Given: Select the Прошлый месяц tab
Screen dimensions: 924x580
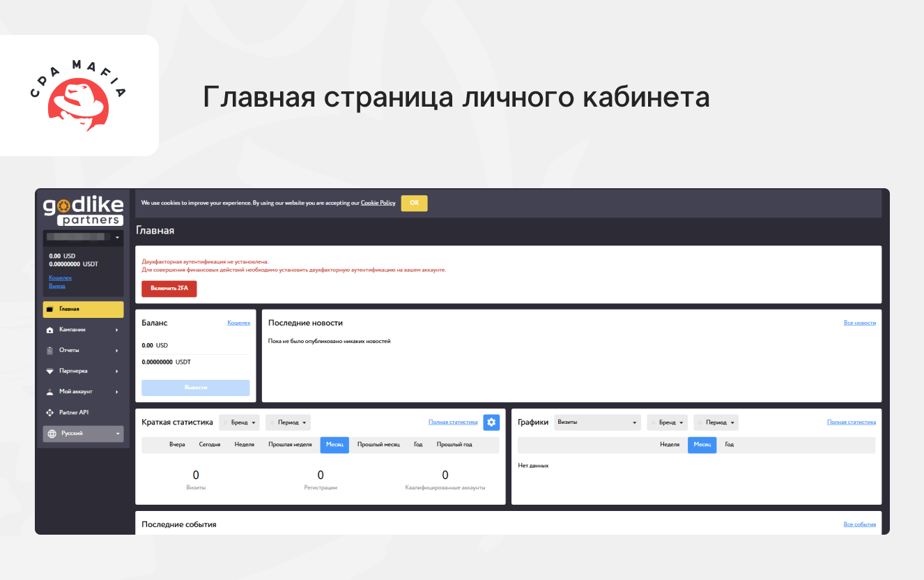Looking at the screenshot, I should (x=378, y=445).
